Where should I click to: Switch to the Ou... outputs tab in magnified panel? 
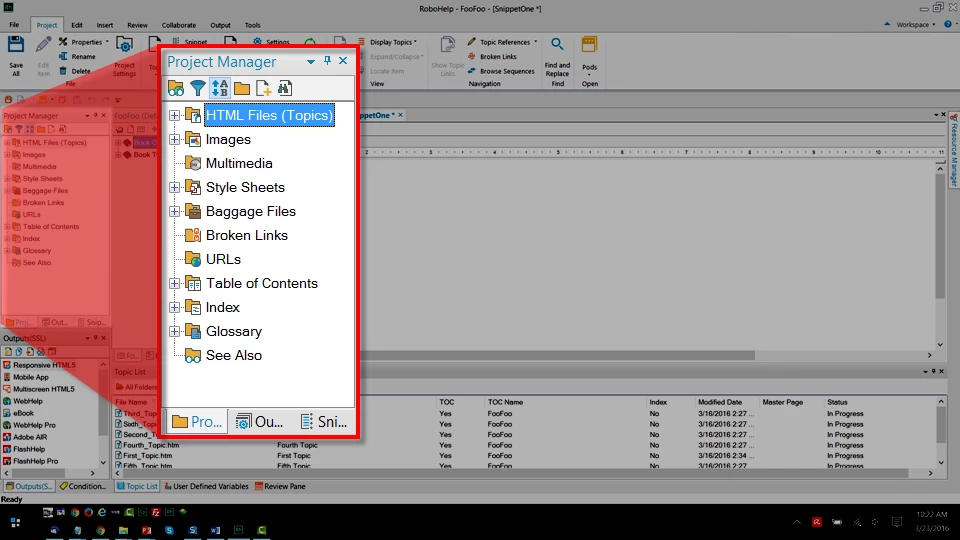[x=260, y=421]
